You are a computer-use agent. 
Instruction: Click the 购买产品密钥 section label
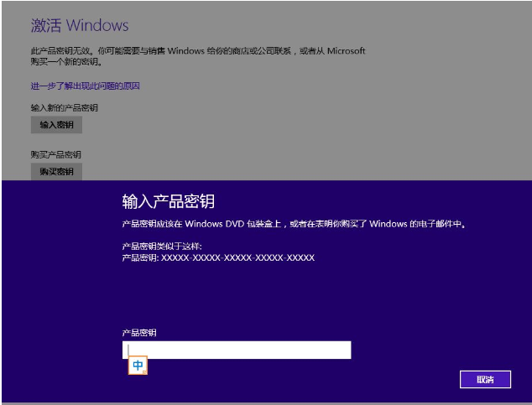(x=56, y=155)
